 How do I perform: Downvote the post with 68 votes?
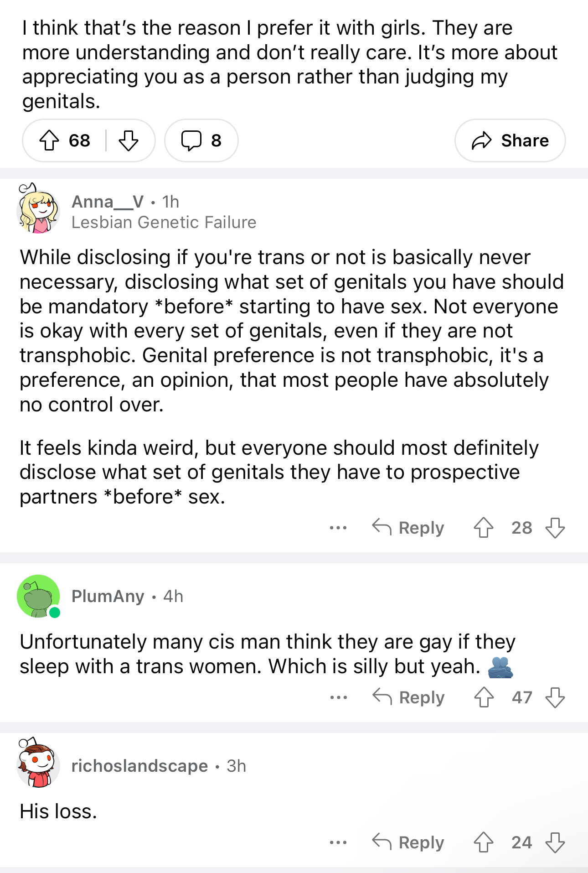point(129,140)
